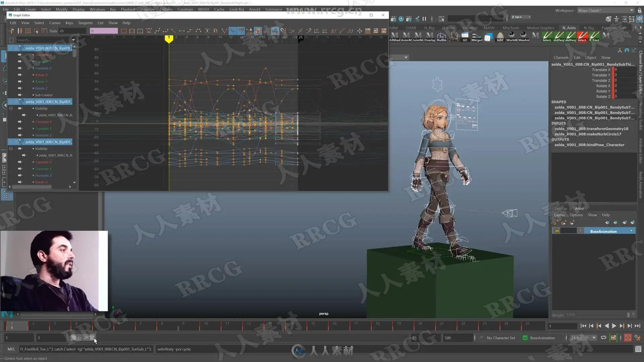This screenshot has width=644, height=362.
Task: Select the Insert Keys tool in Graph Editor toolbar
Action: click(20, 31)
